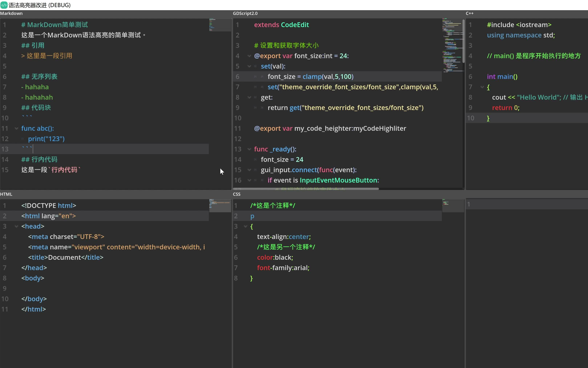The height and width of the screenshot is (368, 588).
Task: Click line number 10 in C++ gutter
Action: (x=471, y=118)
